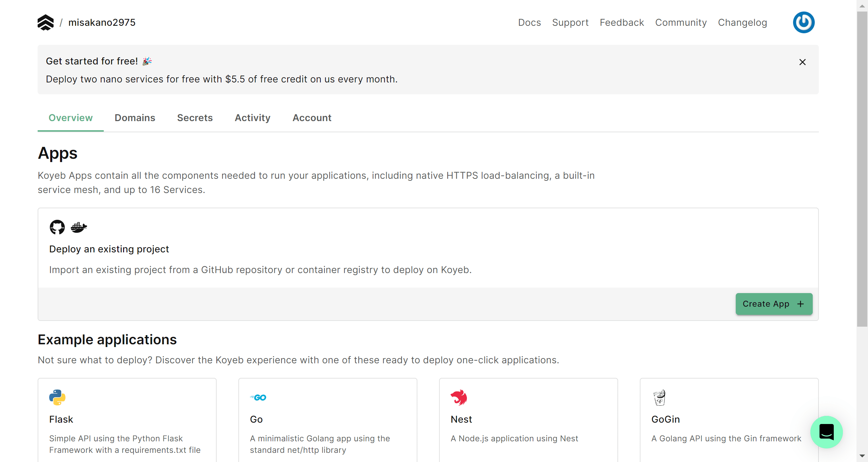Switch to the Domains tab
868x462 pixels.
point(135,118)
